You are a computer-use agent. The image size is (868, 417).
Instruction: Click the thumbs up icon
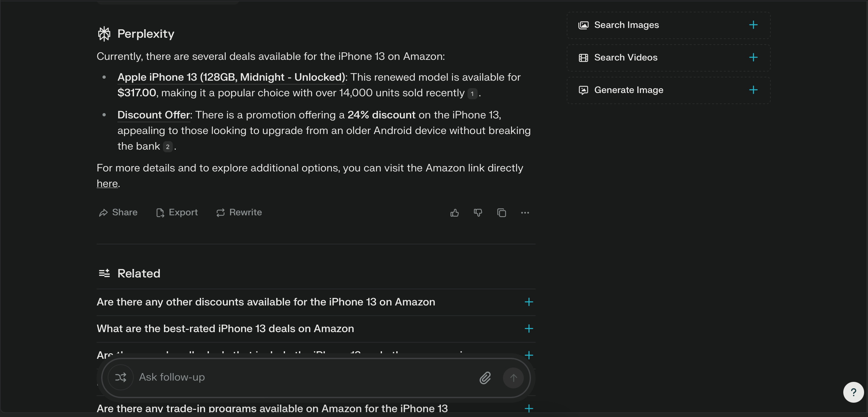point(454,213)
